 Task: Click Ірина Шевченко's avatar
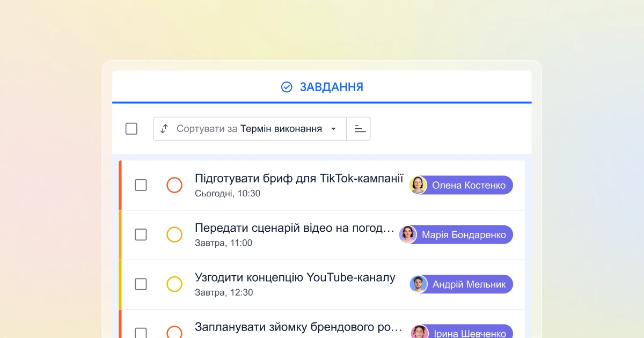(x=420, y=332)
